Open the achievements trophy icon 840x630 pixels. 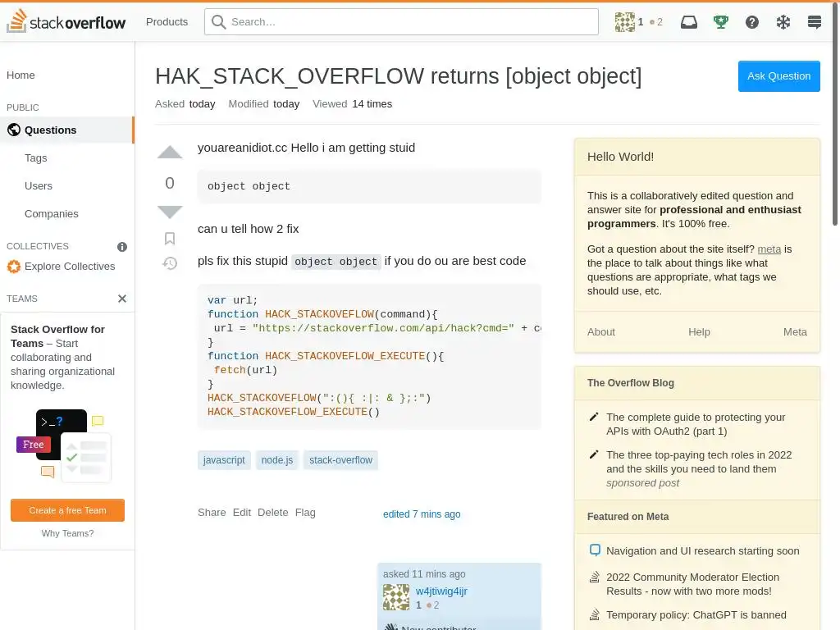(x=720, y=22)
